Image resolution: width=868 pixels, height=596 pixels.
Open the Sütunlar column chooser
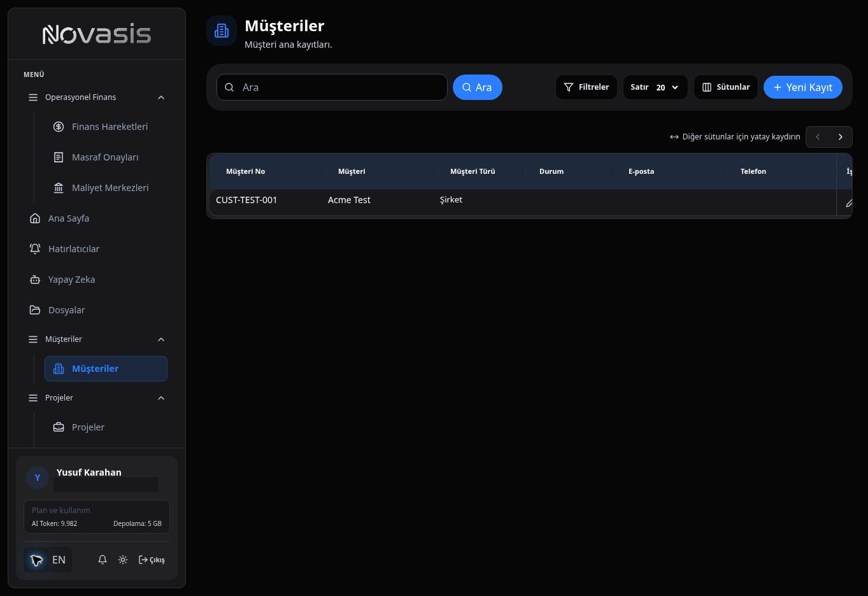click(726, 87)
